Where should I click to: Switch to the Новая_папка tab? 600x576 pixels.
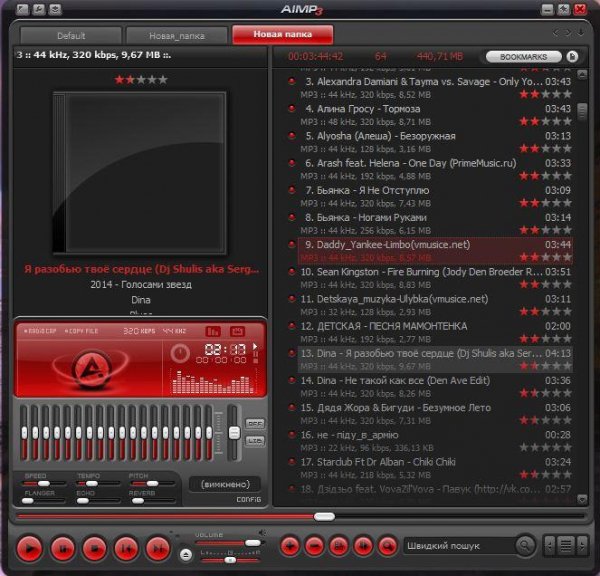pos(177,36)
